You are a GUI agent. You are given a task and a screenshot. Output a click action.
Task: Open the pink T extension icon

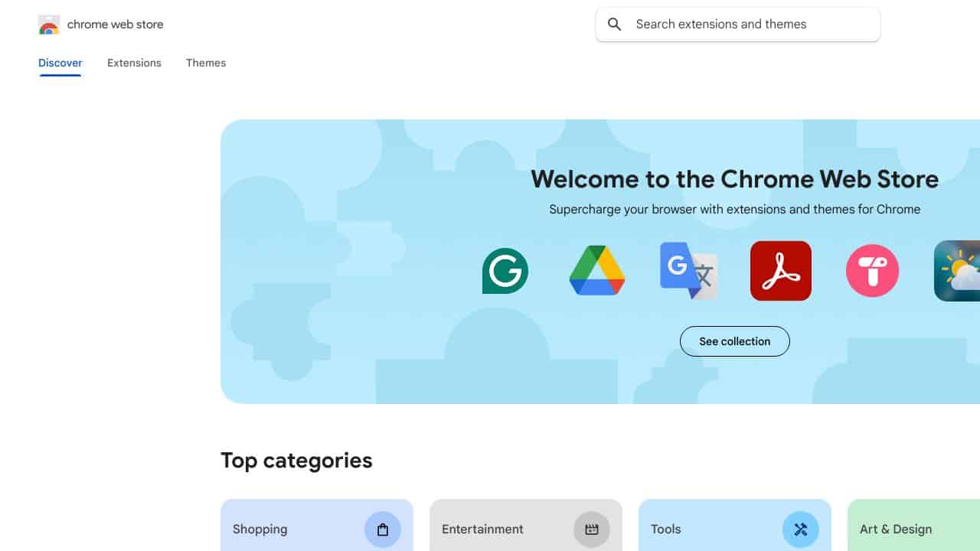coord(873,271)
